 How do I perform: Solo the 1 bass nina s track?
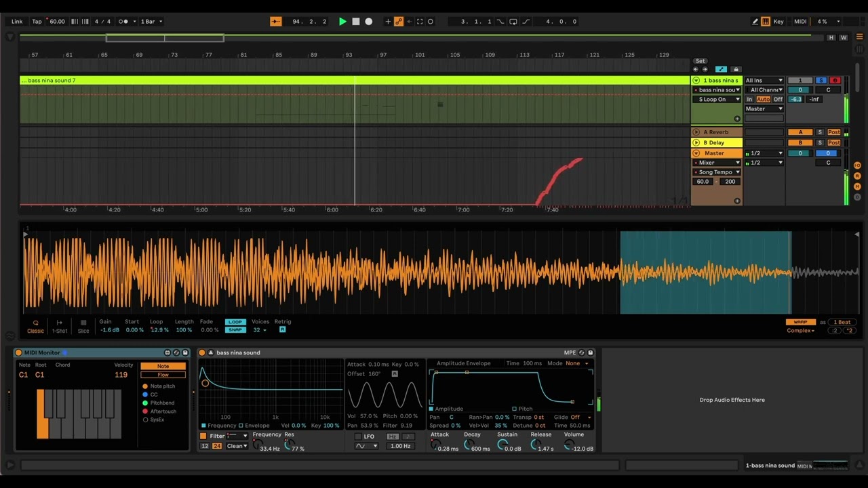[821, 80]
